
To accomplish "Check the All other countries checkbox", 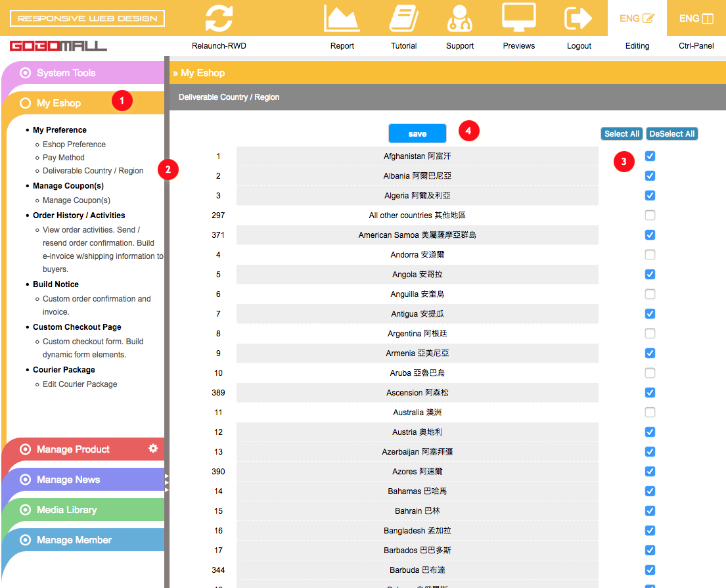I will tap(650, 215).
